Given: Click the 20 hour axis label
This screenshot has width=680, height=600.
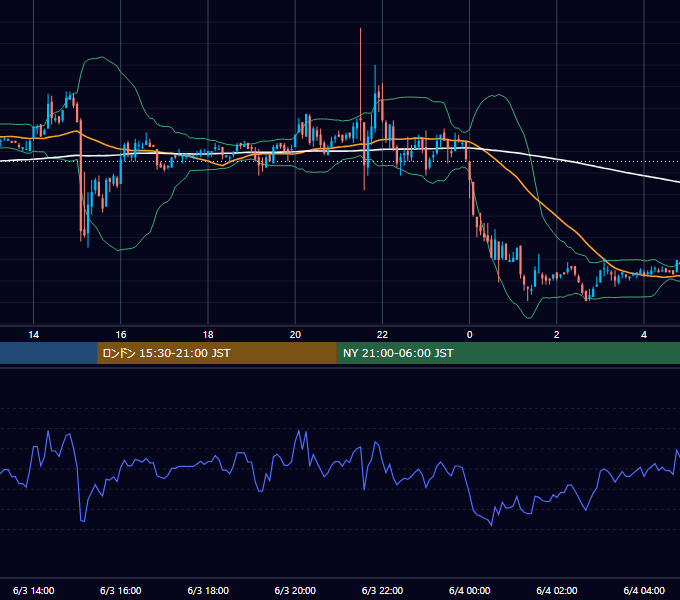Looking at the screenshot, I should pyautogui.click(x=295, y=335).
